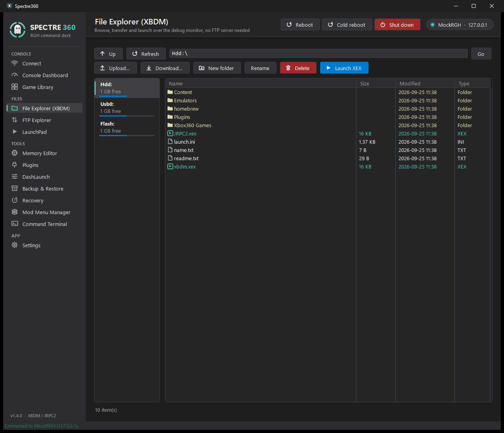This screenshot has width=504, height=433.
Task: Click the Go button beside path
Action: [481, 54]
